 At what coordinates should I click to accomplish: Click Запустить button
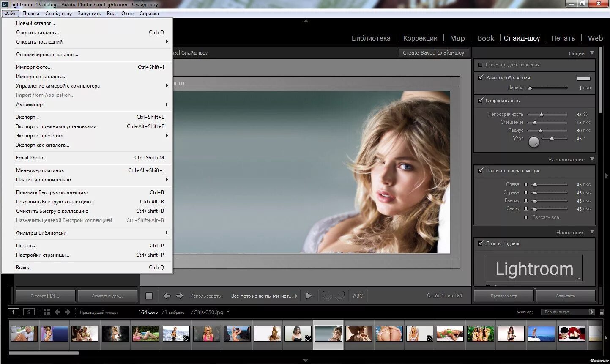tap(566, 296)
